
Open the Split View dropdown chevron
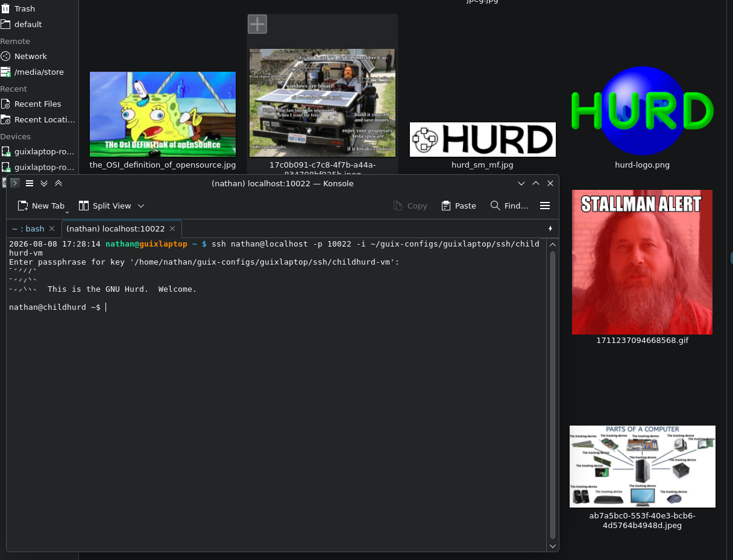pos(141,206)
